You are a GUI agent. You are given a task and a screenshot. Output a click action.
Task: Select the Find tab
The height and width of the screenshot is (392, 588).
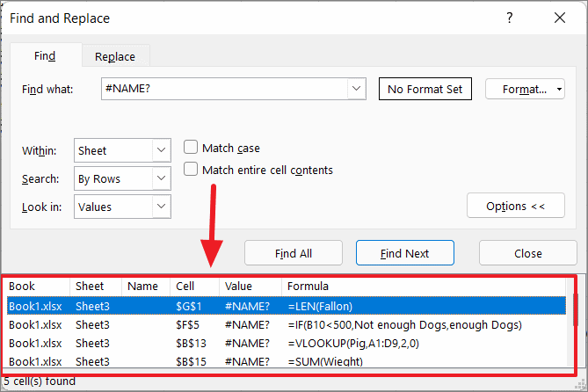pyautogui.click(x=45, y=56)
